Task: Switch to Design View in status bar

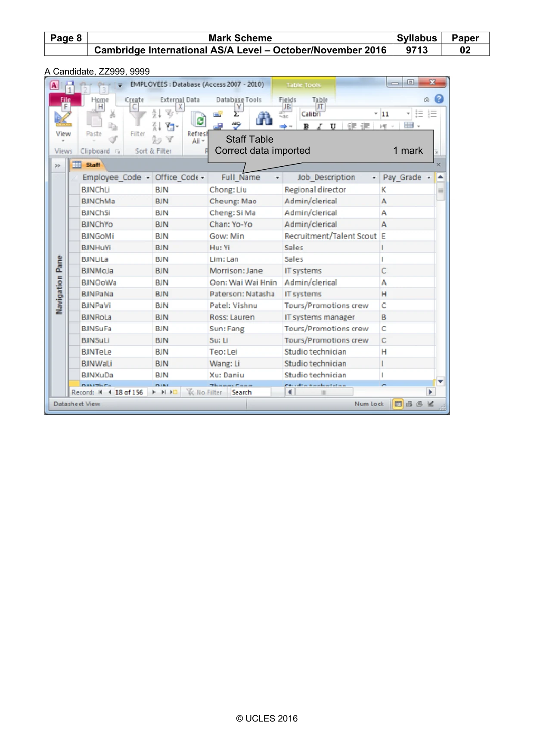Action: pyautogui.click(x=430, y=404)
